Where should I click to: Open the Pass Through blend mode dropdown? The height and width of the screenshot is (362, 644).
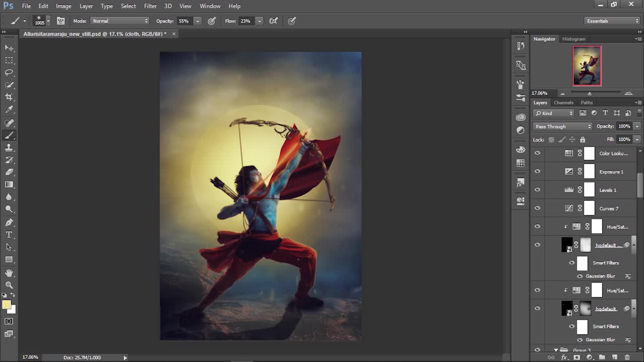tap(563, 126)
